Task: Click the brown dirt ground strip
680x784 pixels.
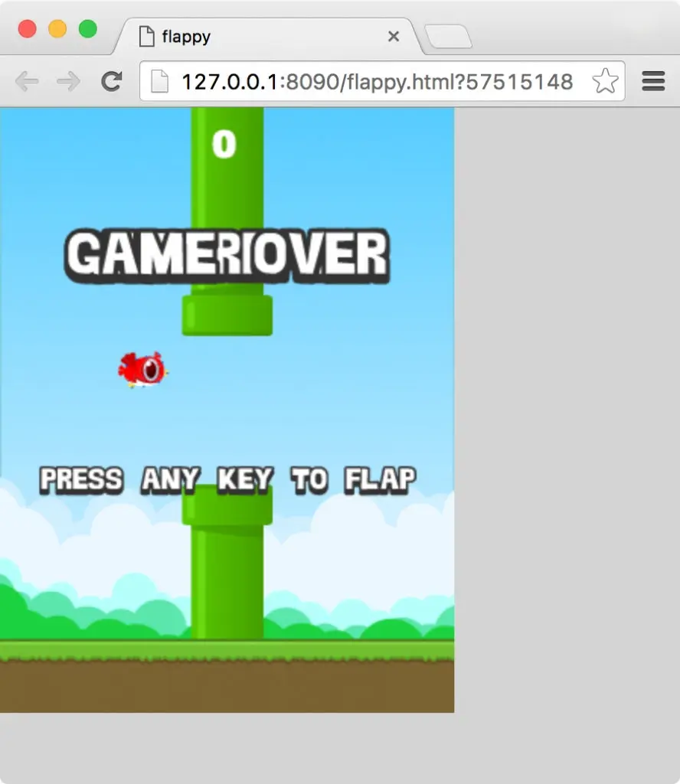Action: 227,687
